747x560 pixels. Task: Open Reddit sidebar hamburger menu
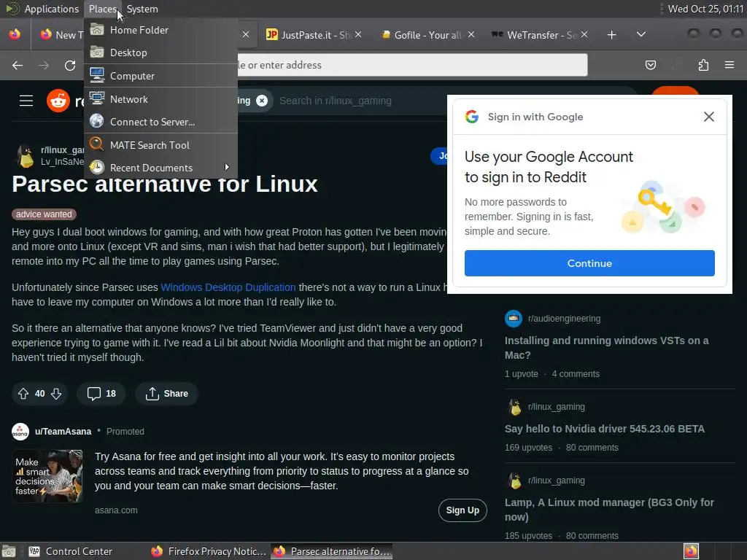pyautogui.click(x=26, y=101)
